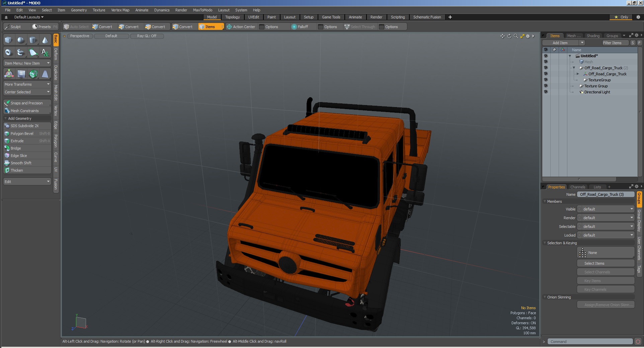644x348 pixels.
Task: Click the viewport rotate icon
Action: (509, 36)
